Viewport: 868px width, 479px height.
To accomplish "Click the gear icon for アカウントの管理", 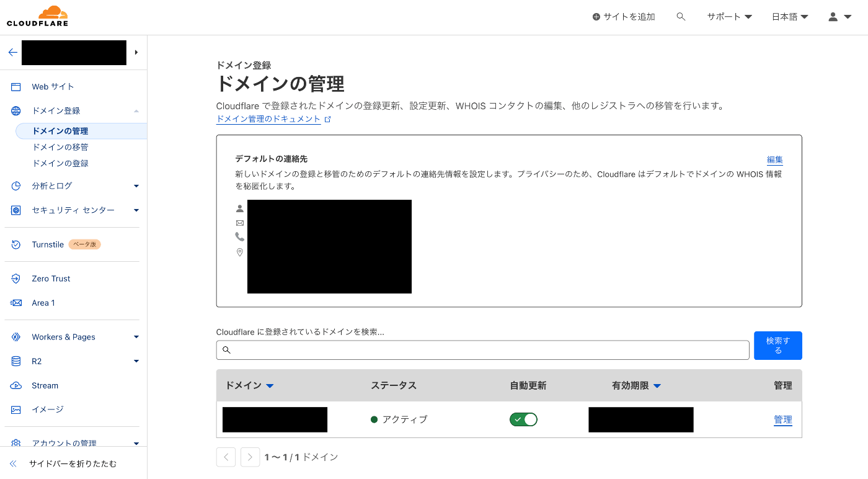I will coord(16,443).
